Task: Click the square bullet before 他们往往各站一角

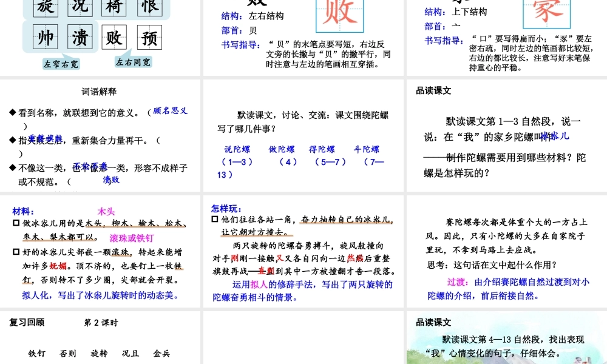Action: tap(215, 220)
